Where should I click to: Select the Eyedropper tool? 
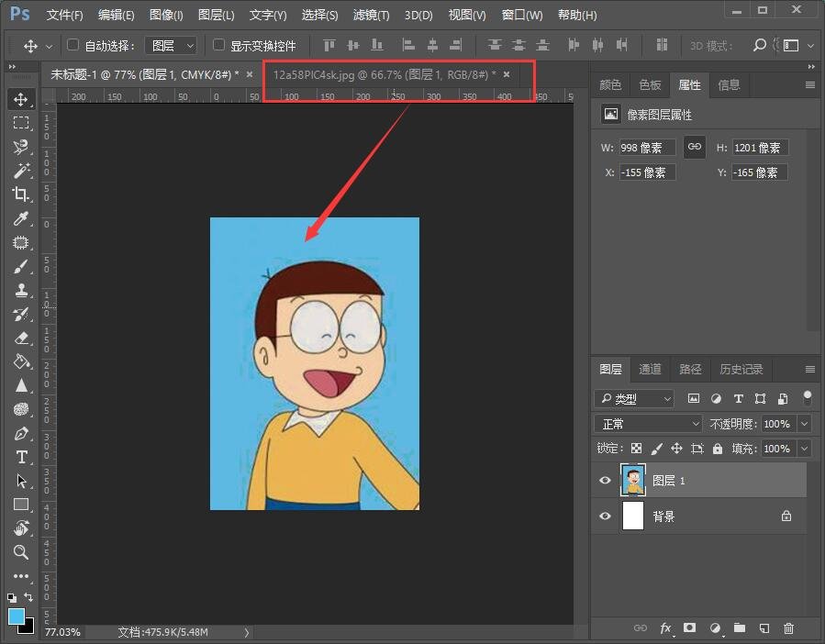coord(20,218)
